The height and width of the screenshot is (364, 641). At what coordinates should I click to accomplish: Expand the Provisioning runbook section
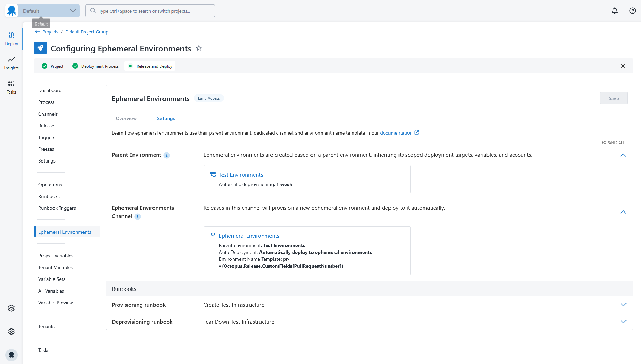(x=623, y=305)
